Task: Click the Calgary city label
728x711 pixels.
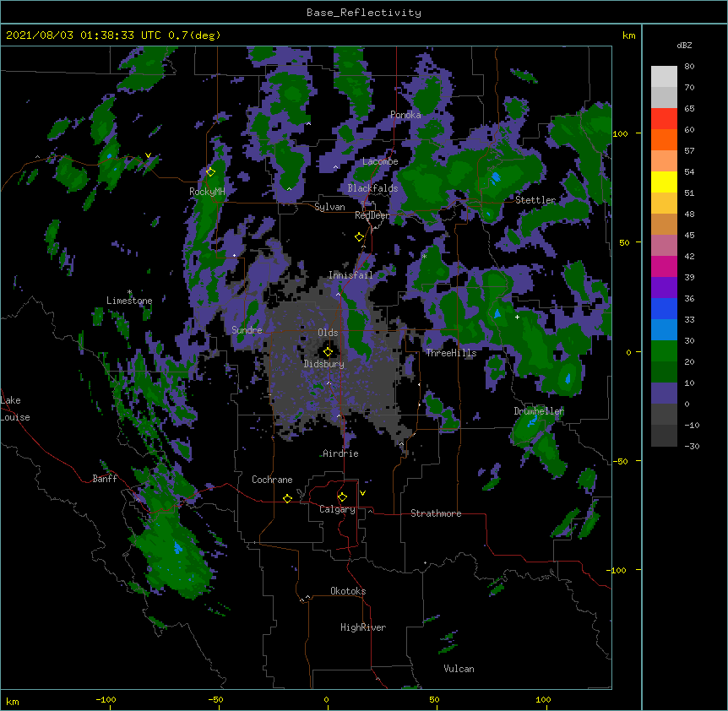Action: pos(337,509)
